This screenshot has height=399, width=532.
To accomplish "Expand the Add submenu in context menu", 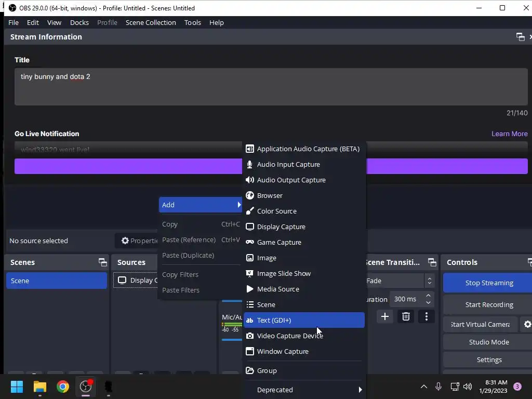I will pyautogui.click(x=201, y=205).
